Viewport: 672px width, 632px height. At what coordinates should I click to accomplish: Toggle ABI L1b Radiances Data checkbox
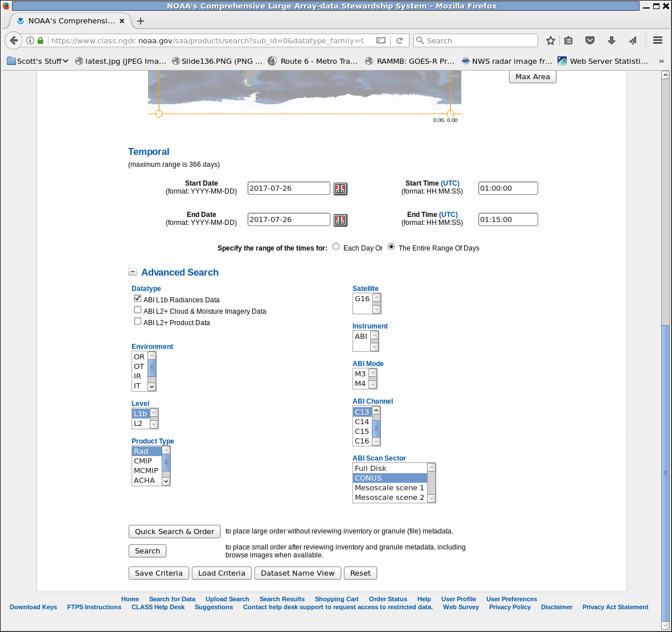(138, 298)
